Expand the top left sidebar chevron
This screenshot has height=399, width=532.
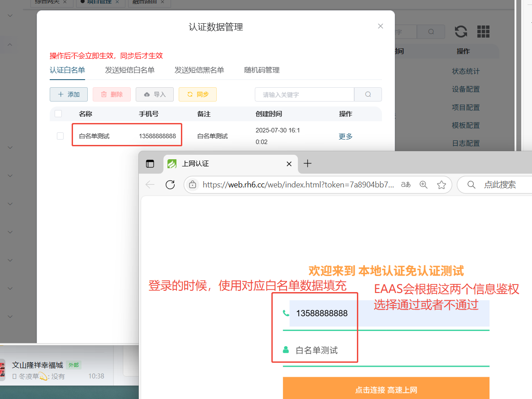click(x=10, y=16)
